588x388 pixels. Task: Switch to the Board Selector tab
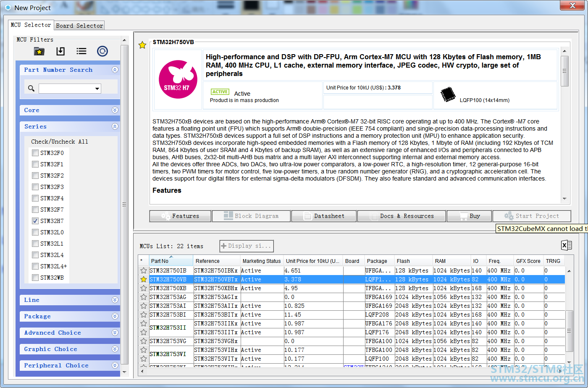(x=79, y=26)
